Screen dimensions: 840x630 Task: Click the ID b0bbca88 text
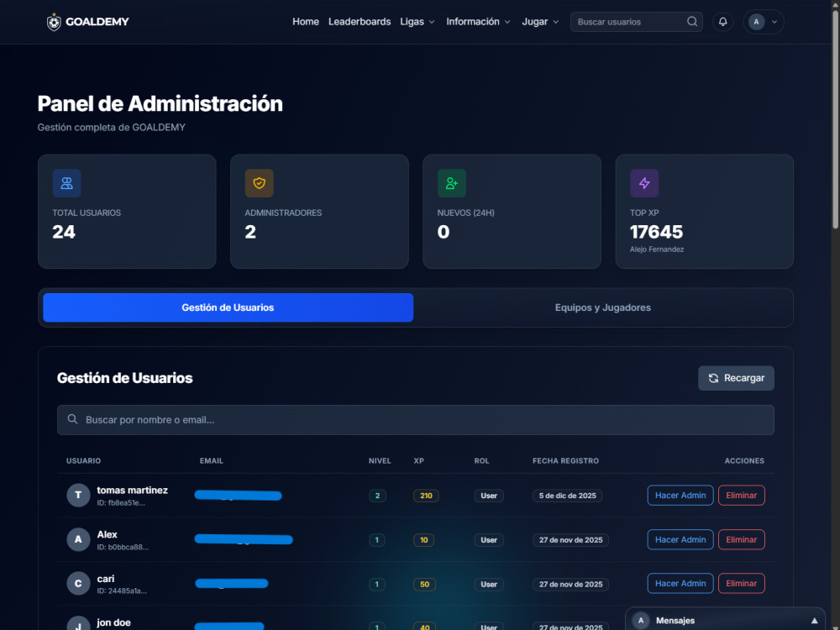(123, 548)
